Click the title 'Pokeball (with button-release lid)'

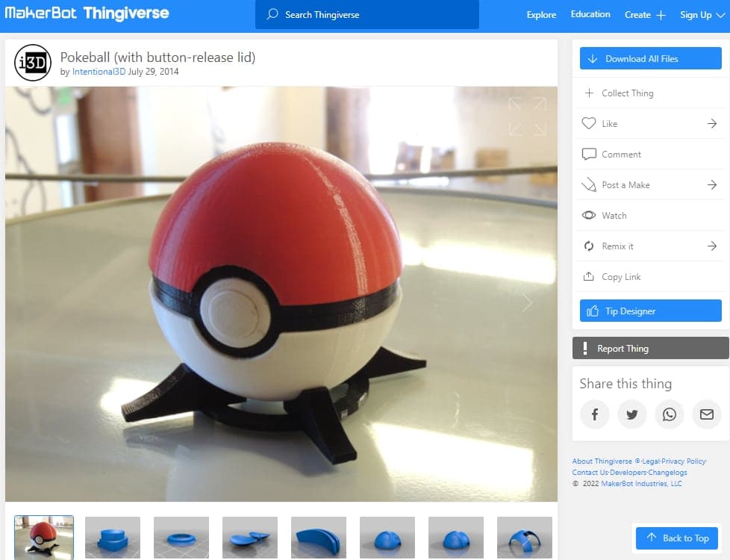157,57
